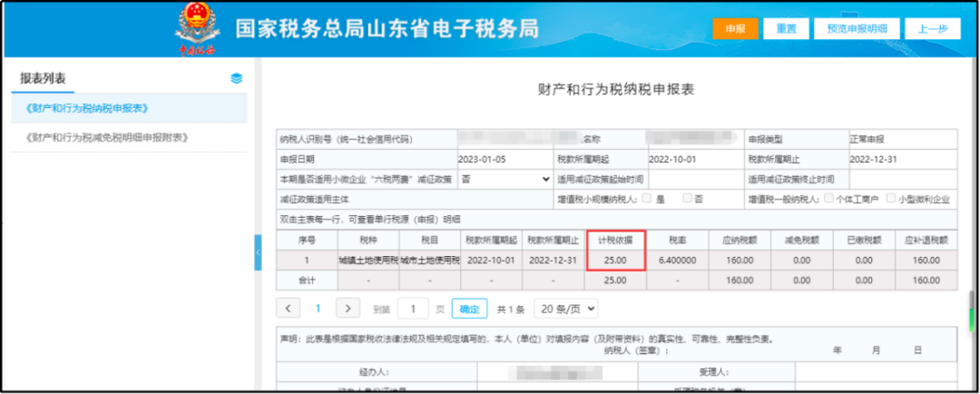Go to previous page arrow
Screen dimensions: 980x394
[289, 309]
